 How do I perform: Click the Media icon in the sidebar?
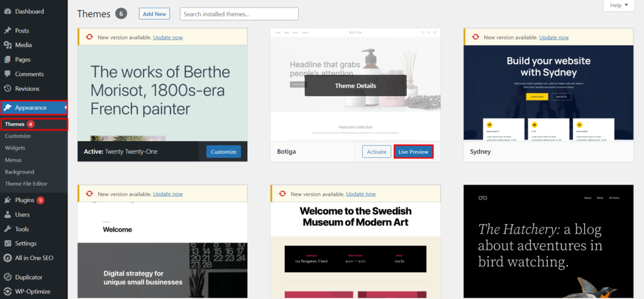pyautogui.click(x=8, y=45)
